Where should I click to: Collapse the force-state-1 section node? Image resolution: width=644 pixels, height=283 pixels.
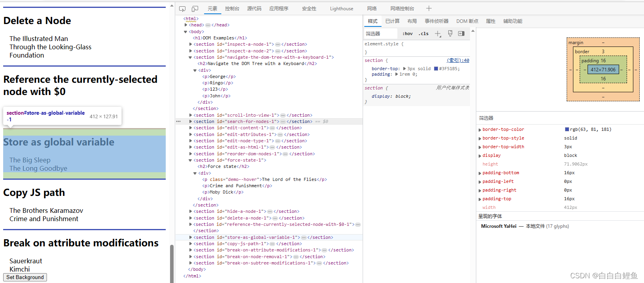point(190,160)
